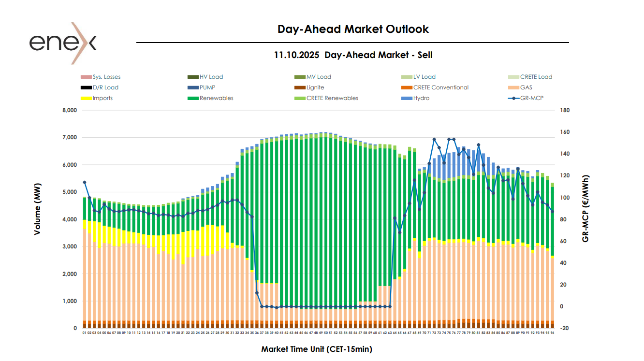Screen dimensions: 644x361
Task: Click the enex logo
Action: pyautogui.click(x=63, y=43)
